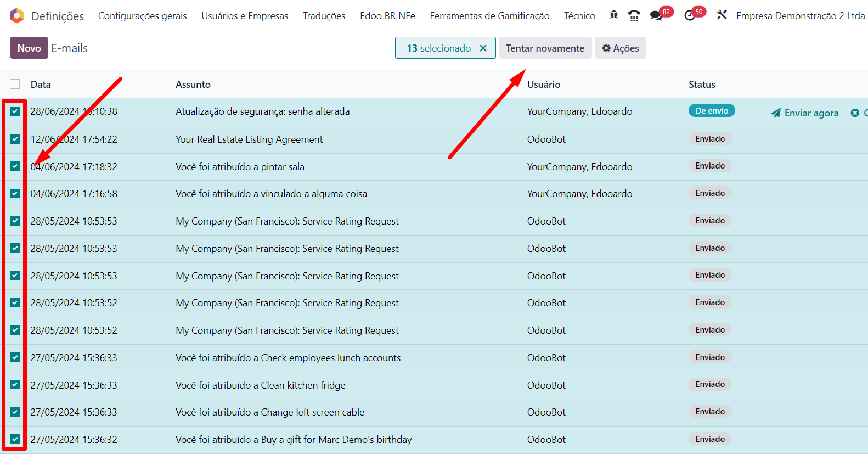868x454 pixels.
Task: Open the Traduções menu
Action: (324, 16)
